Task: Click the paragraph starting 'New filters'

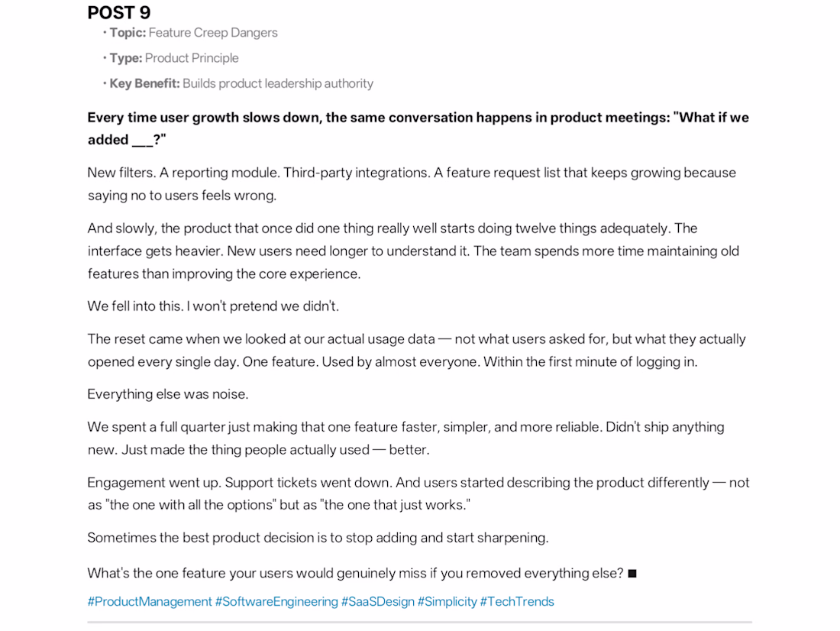Action: click(x=412, y=184)
